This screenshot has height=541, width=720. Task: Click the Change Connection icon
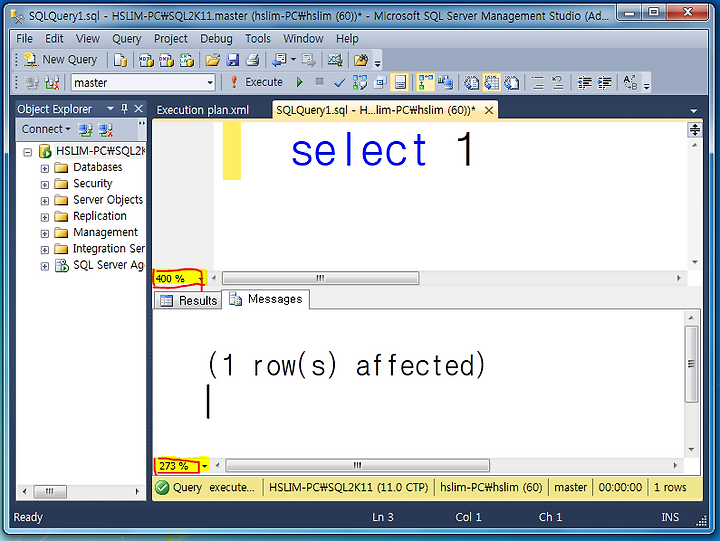tap(51, 83)
